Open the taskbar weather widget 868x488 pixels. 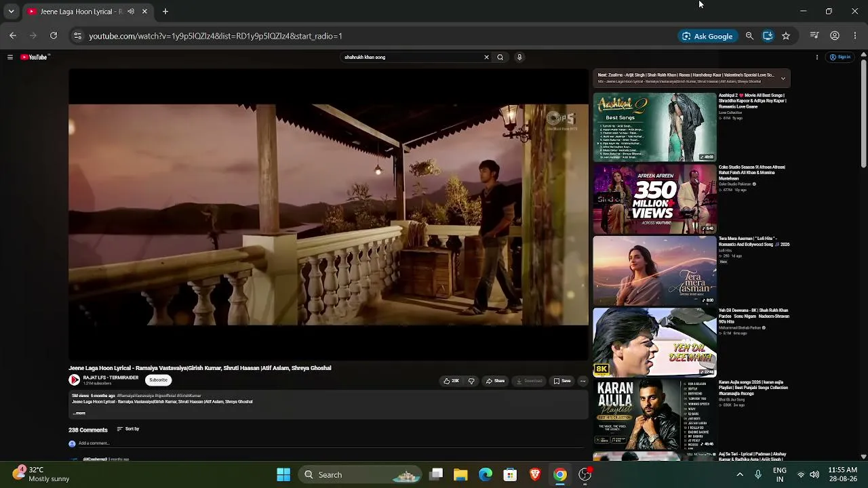tap(42, 474)
